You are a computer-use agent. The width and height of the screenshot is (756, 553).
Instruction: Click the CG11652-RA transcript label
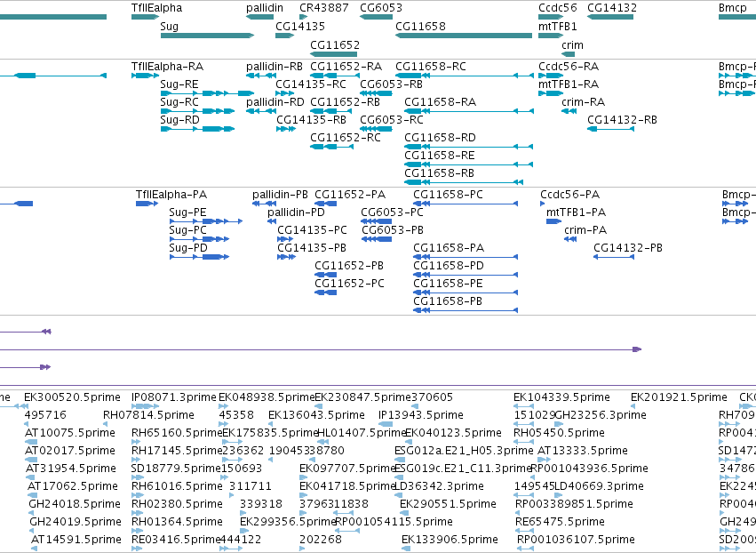346,66
